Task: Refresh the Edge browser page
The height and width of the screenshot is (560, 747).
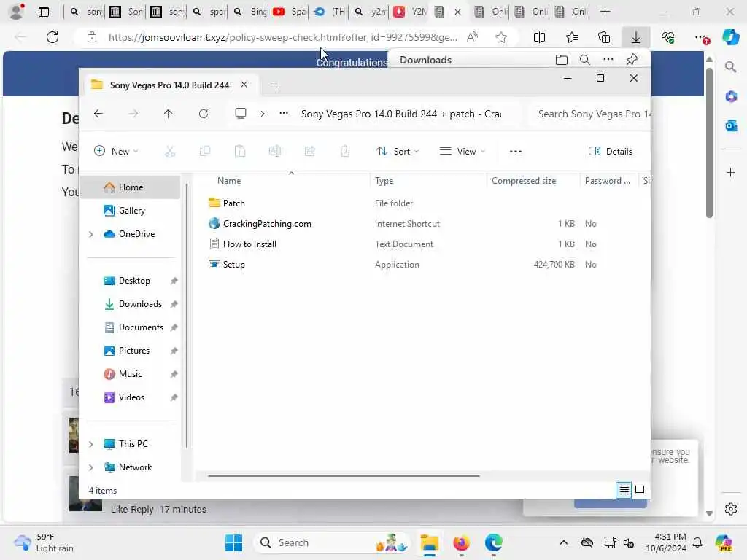Action: click(x=53, y=37)
